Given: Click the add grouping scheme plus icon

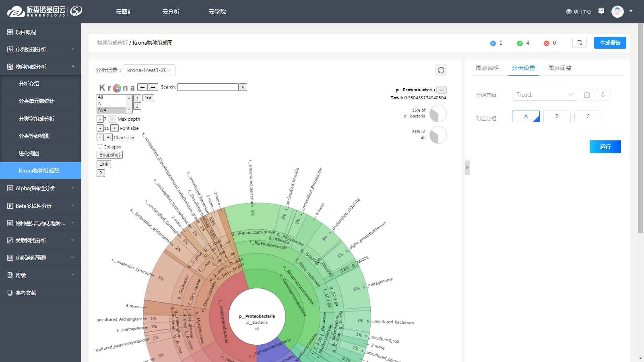Looking at the screenshot, I should pyautogui.click(x=587, y=95).
